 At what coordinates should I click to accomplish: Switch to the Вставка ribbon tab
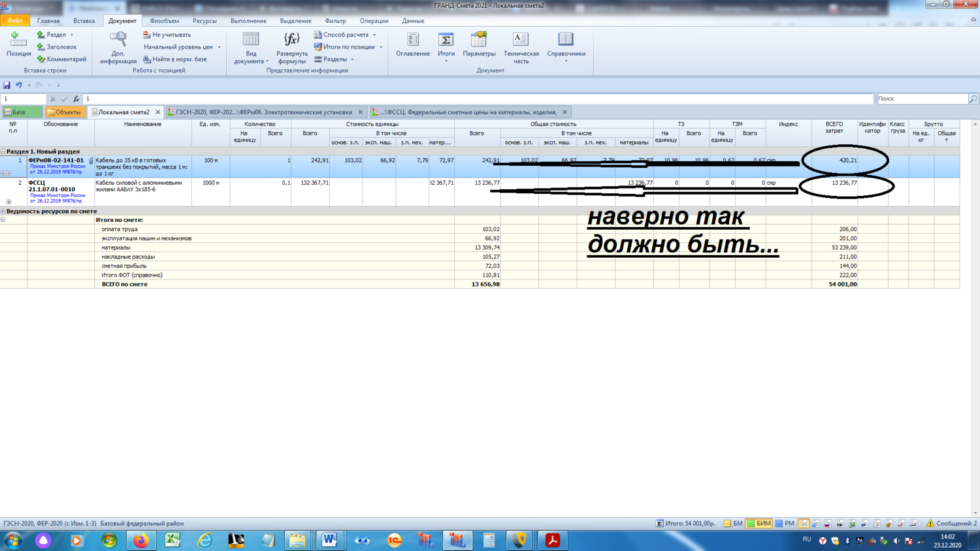coord(84,21)
